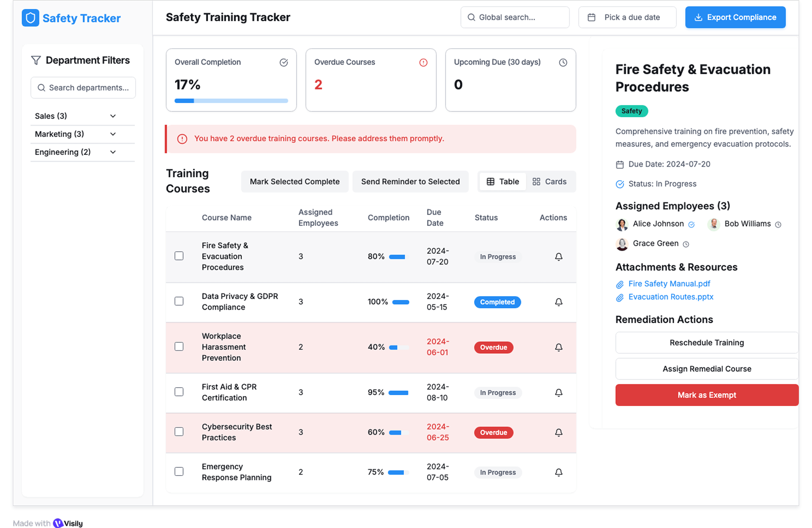Click the Safety Tracker shield logo
This screenshot has width=812, height=528.
click(30, 18)
